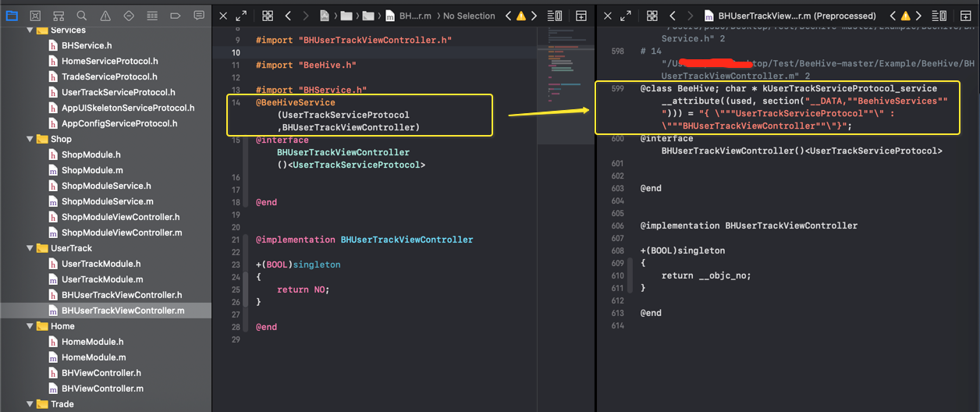Open the Test navigator diamond icon

pos(129,16)
